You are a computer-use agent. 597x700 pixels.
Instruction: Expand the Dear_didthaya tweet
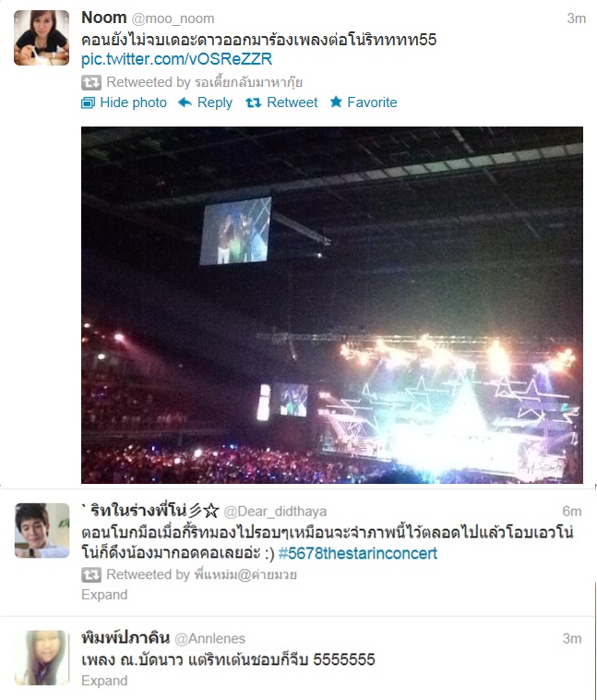(x=104, y=595)
